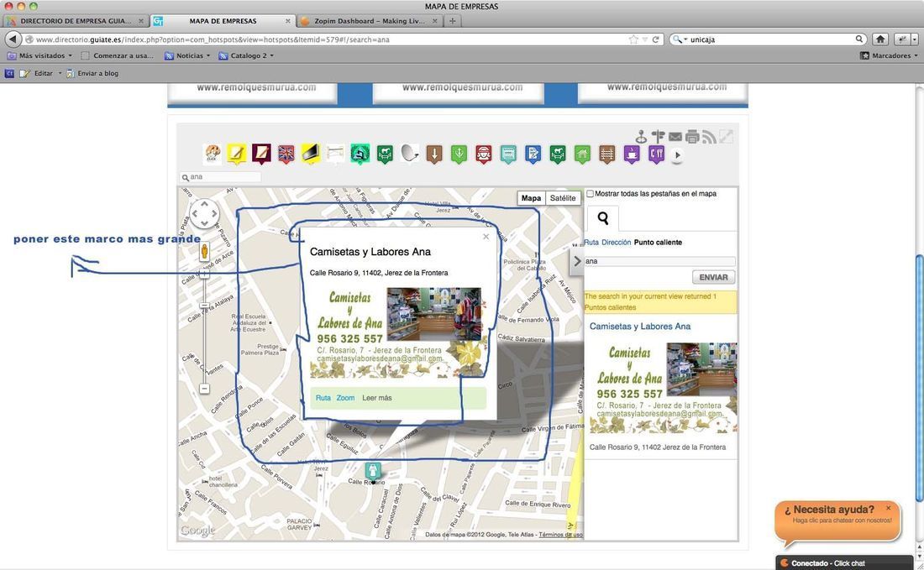
Task: Click 'Leer más' in info popup
Action: tap(377, 398)
